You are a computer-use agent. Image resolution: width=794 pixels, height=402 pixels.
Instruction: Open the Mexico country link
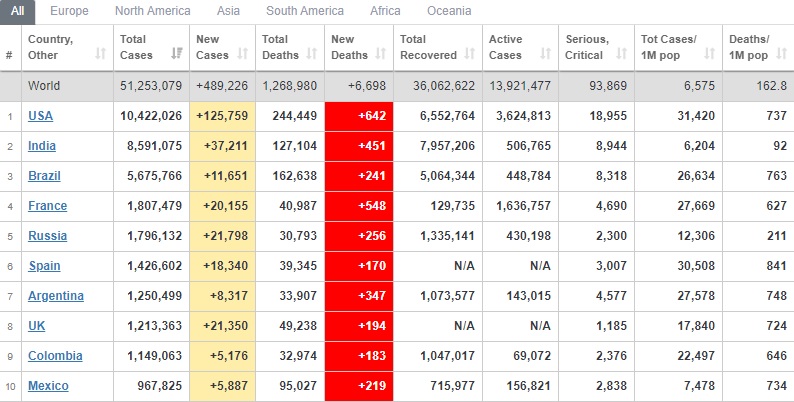point(48,386)
